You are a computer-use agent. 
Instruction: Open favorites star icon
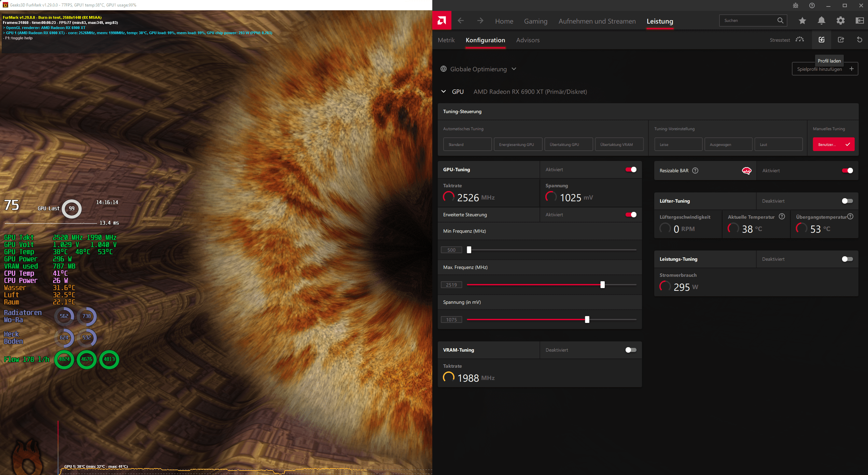802,21
